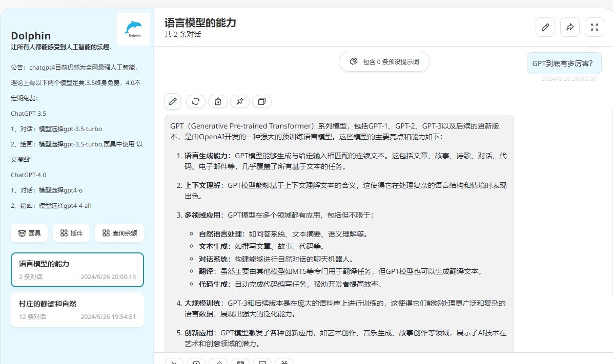Delete the message using the trash icon
The width and height of the screenshot is (613, 364).
tap(218, 101)
